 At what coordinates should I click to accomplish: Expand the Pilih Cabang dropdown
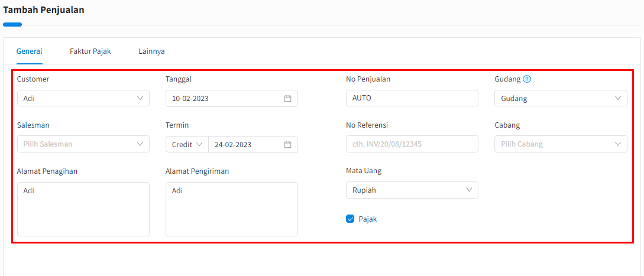[x=560, y=144]
